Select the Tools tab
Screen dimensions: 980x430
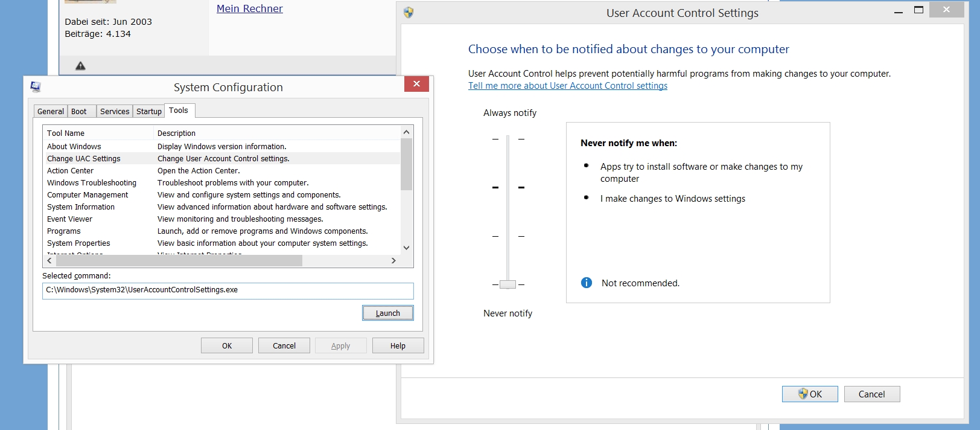179,110
